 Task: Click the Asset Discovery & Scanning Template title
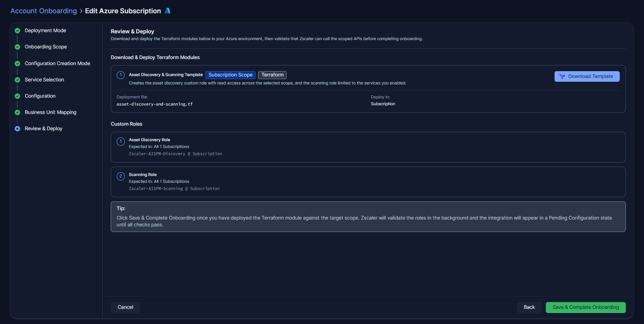(166, 75)
